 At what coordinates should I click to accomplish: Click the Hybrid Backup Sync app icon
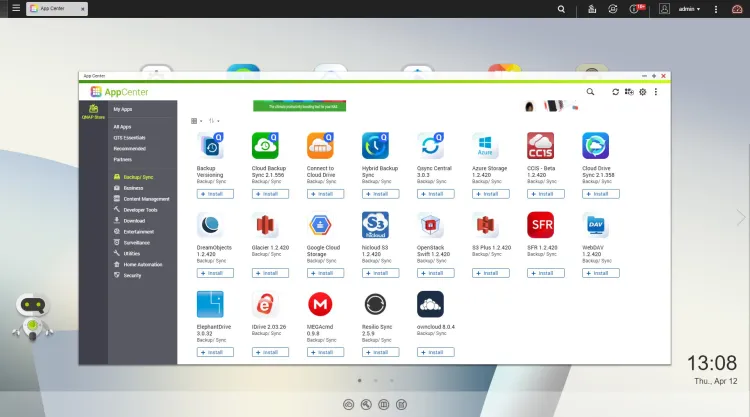pos(375,146)
